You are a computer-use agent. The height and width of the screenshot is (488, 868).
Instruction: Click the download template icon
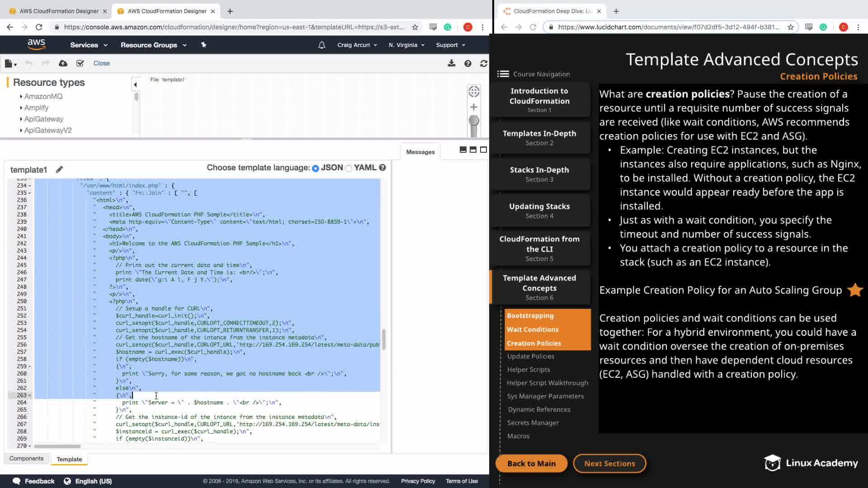click(x=451, y=63)
